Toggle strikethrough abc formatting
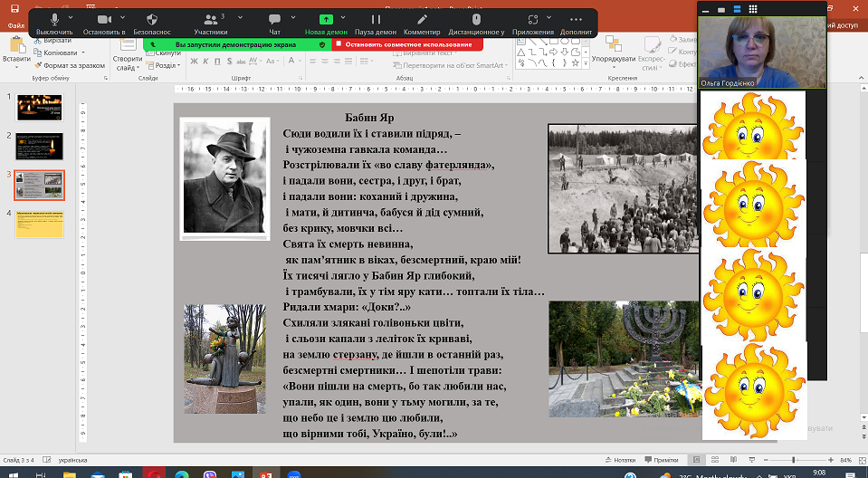Screen dimensions: 868x478 [x=241, y=61]
